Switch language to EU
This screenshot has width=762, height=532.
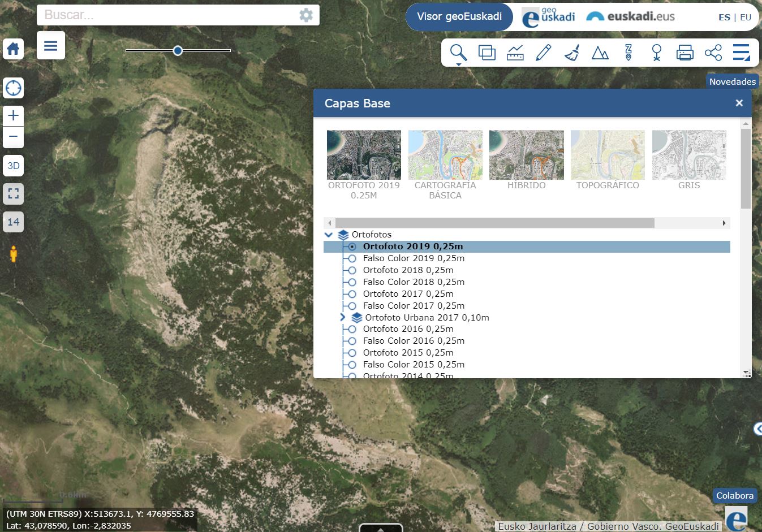click(746, 17)
